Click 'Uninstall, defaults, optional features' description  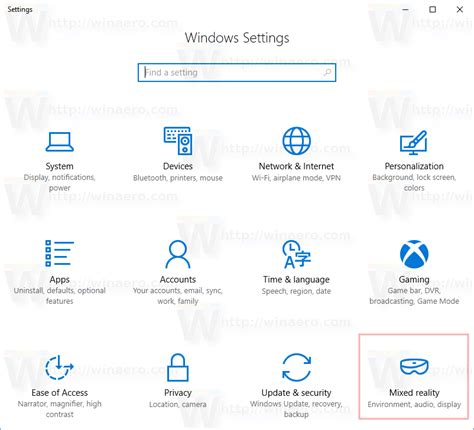pyautogui.click(x=59, y=296)
